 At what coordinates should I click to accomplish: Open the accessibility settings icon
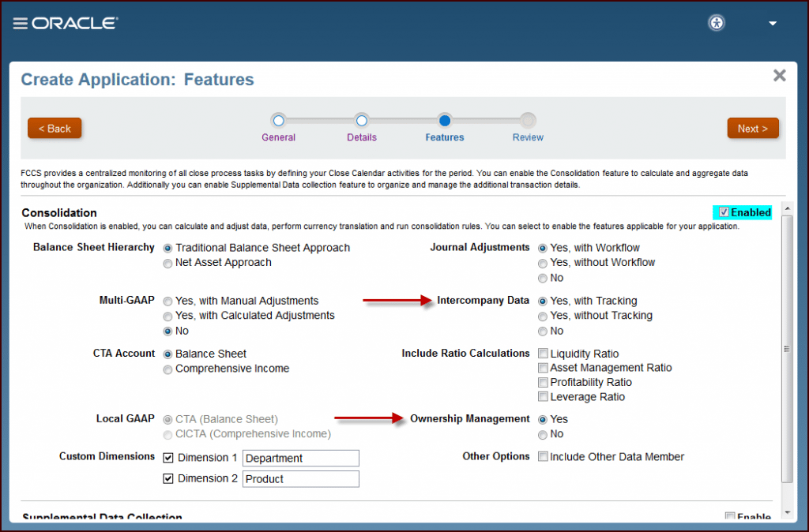[x=717, y=23]
